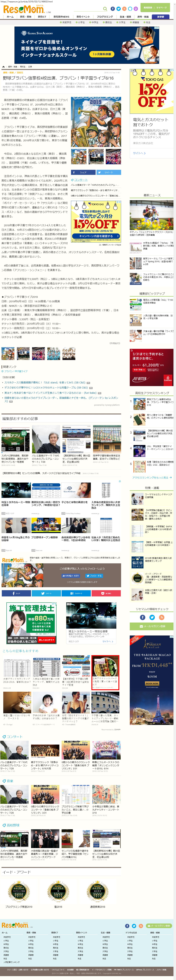Open the main 2019 brass band article image
176x980 pixels.
[x=96, y=122]
